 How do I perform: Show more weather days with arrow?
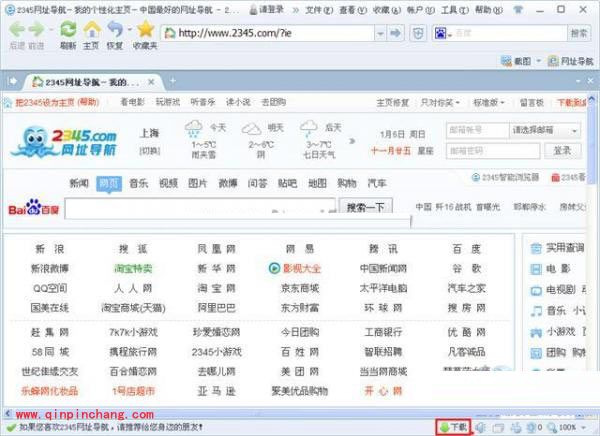(x=352, y=141)
